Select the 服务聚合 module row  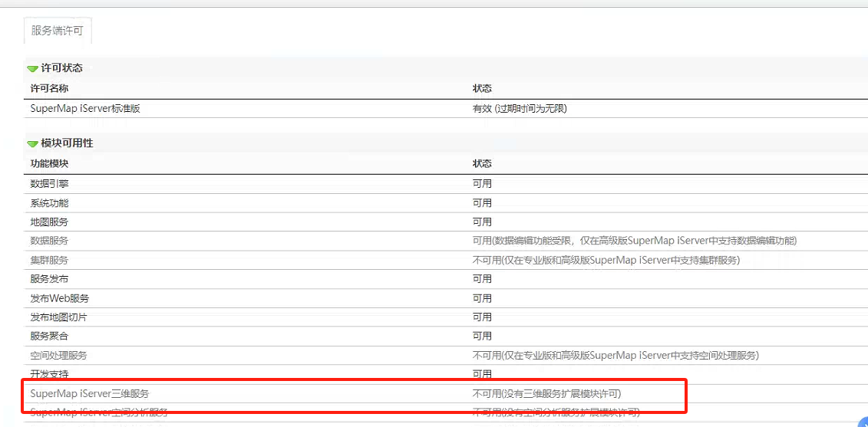[50, 337]
